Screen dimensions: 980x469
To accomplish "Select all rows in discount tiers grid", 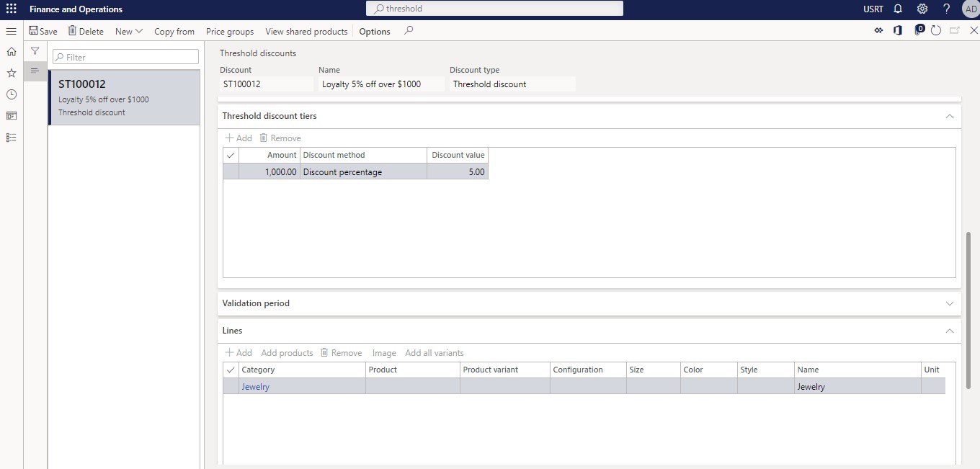I will click(231, 155).
